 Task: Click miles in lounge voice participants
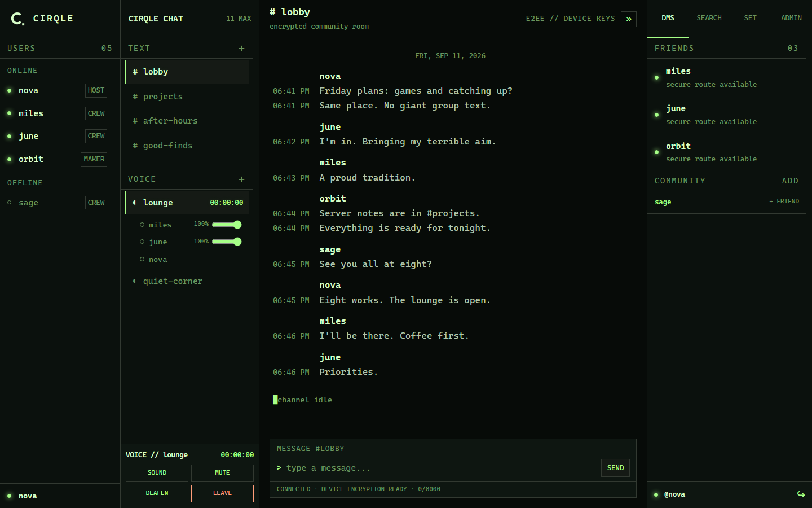tap(160, 225)
